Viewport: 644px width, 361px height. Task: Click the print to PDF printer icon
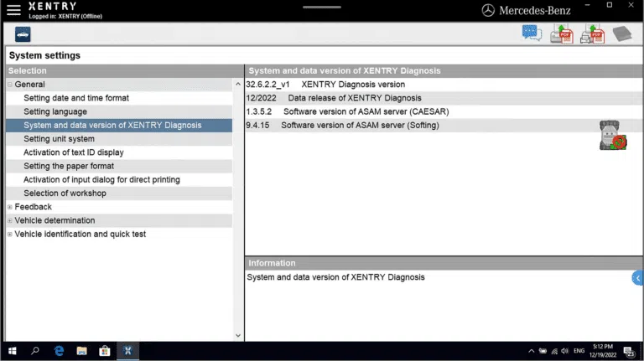[592, 34]
